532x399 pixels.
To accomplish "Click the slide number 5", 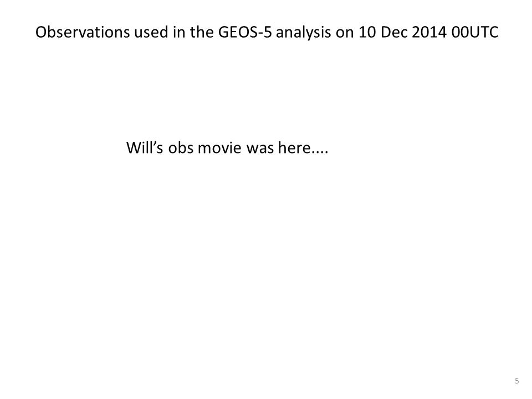I will pyautogui.click(x=516, y=381).
